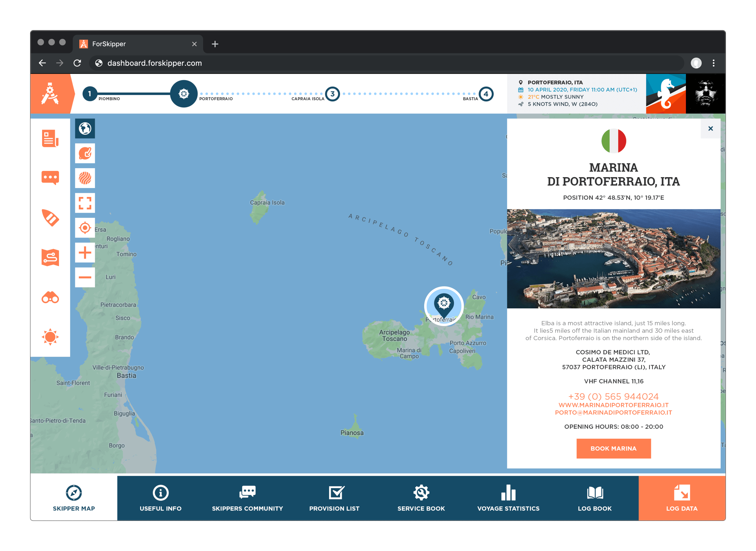Screen dimensions: 756x551
Task: Open the chat bubble messages icon
Action: [50, 178]
